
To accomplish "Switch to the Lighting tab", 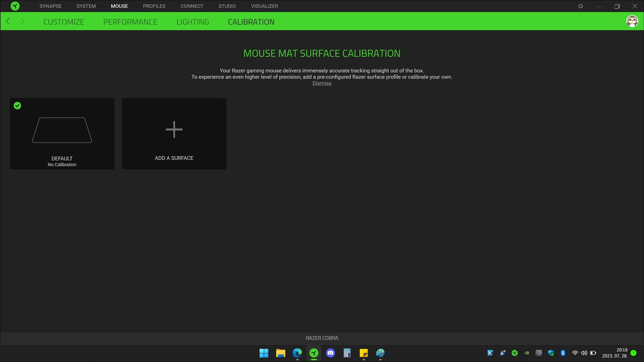I will pyautogui.click(x=192, y=22).
